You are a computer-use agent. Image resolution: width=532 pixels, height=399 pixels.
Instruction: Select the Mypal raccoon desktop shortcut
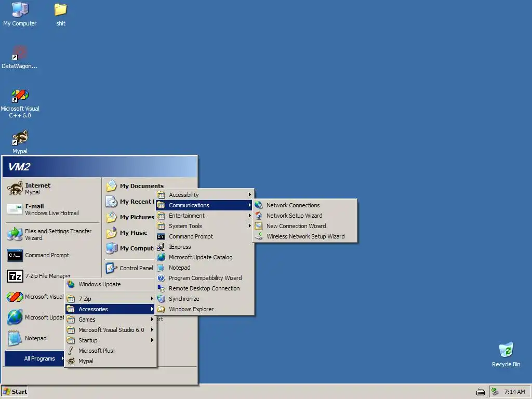click(x=20, y=142)
